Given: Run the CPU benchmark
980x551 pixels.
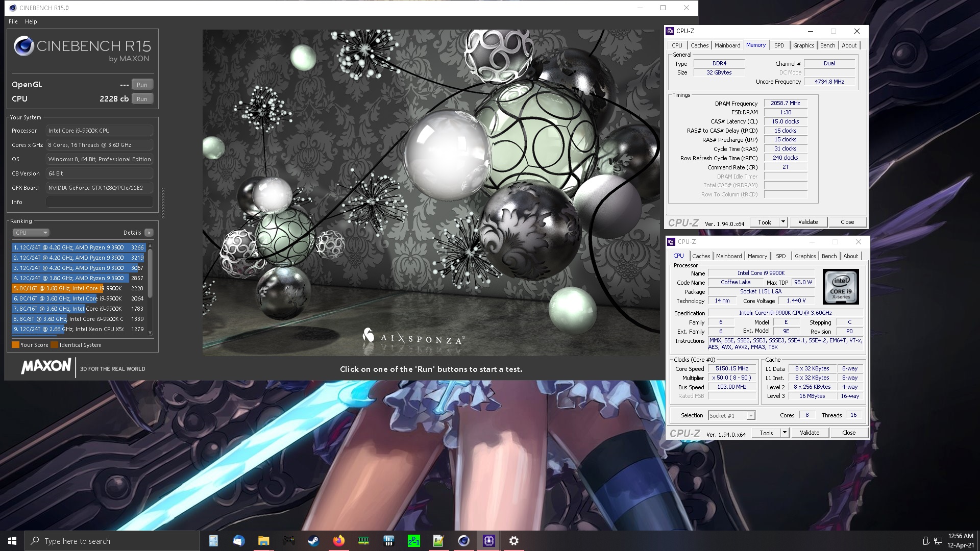Looking at the screenshot, I should pyautogui.click(x=142, y=99).
